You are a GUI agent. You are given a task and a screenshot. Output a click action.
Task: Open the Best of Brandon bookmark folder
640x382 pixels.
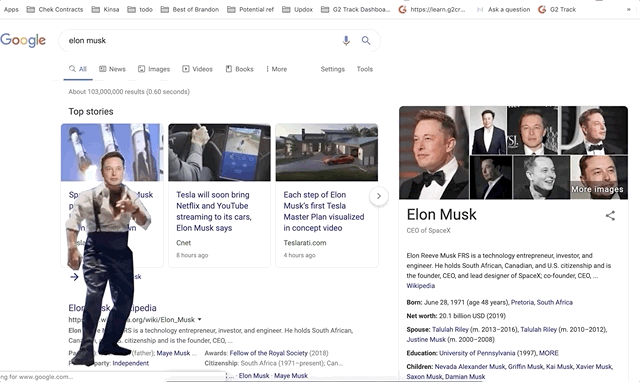click(190, 9)
